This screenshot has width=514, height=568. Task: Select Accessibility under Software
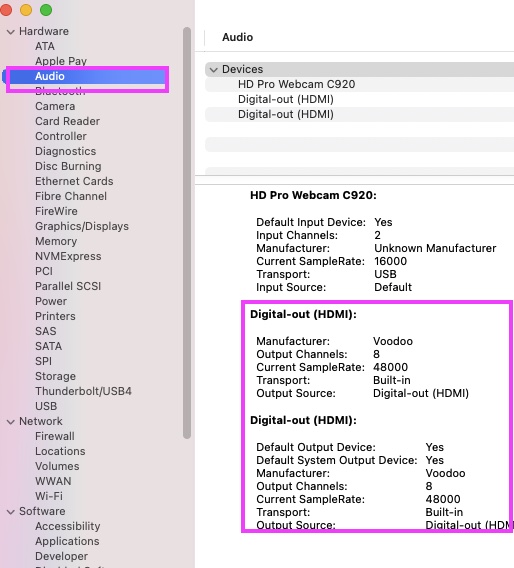[68, 526]
